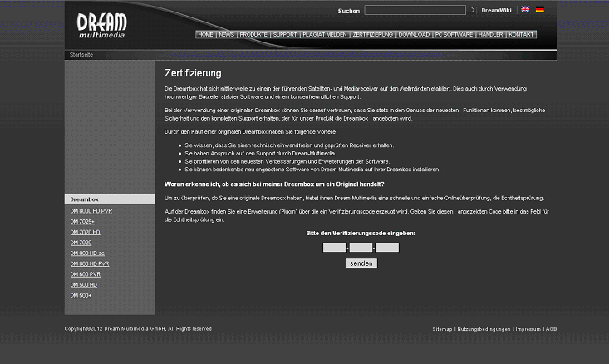
Task: Click the Suchen label
Action: tap(349, 11)
